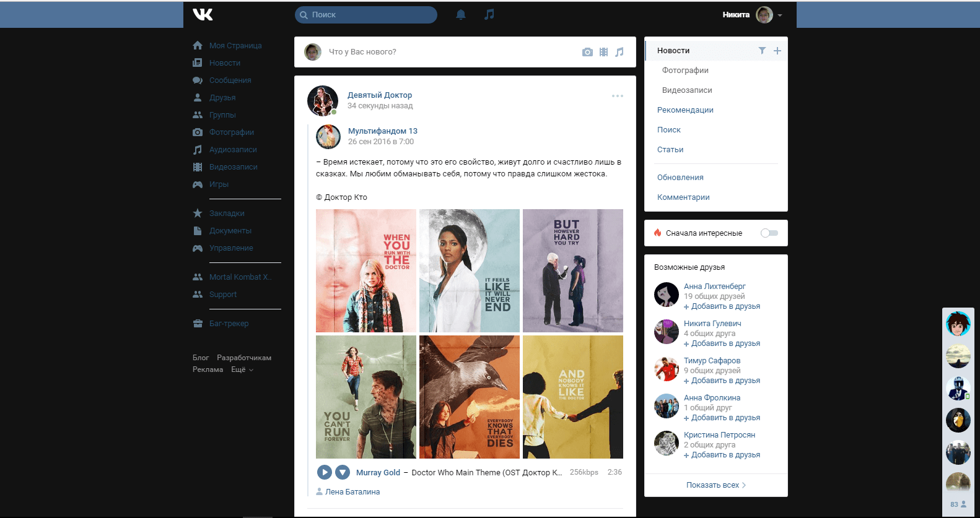Screen dimensions: 980x518
Task: Add Никита Гулевич to friends
Action: [722, 343]
